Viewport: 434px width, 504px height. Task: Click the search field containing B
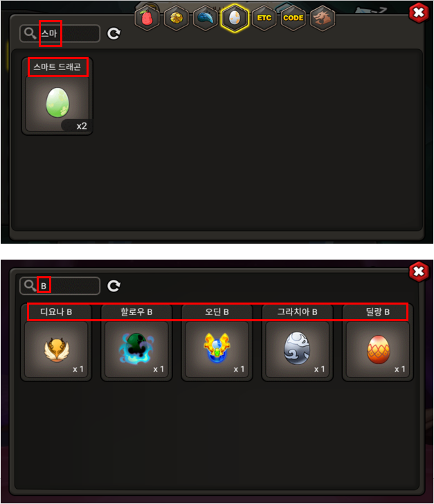60,286
